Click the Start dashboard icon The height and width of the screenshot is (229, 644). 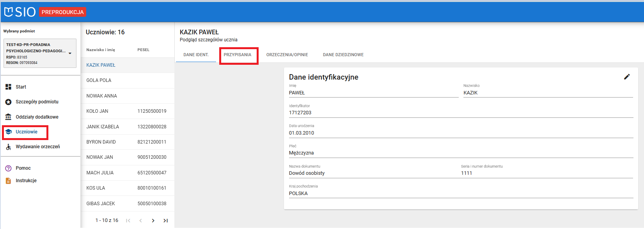tap(8, 87)
